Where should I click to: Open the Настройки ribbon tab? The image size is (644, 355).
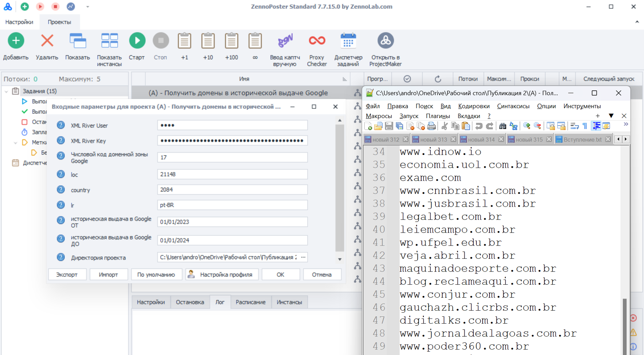point(19,22)
